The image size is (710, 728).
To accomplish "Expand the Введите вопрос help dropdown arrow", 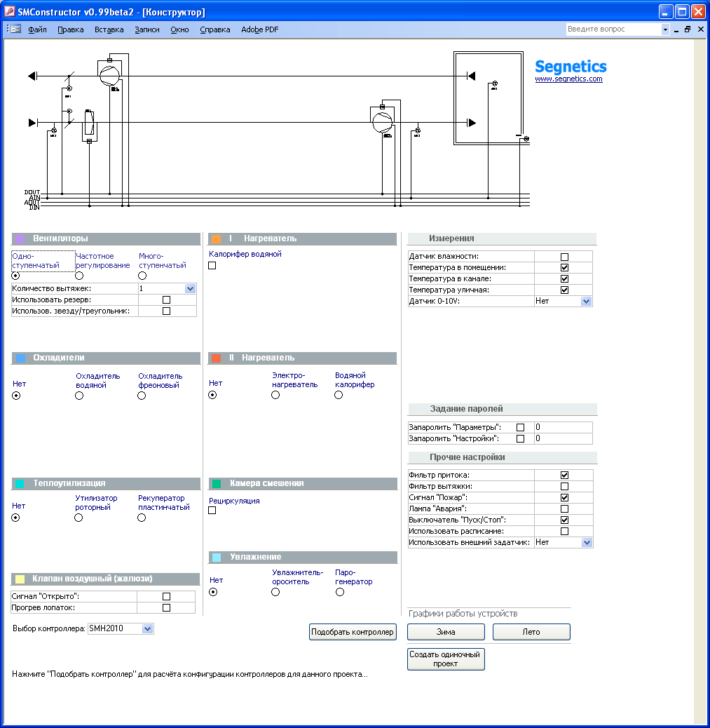I will [665, 29].
